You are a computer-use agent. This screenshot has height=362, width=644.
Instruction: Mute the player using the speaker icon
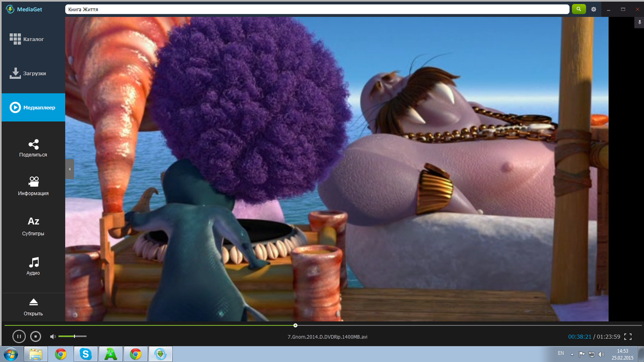pyautogui.click(x=53, y=337)
